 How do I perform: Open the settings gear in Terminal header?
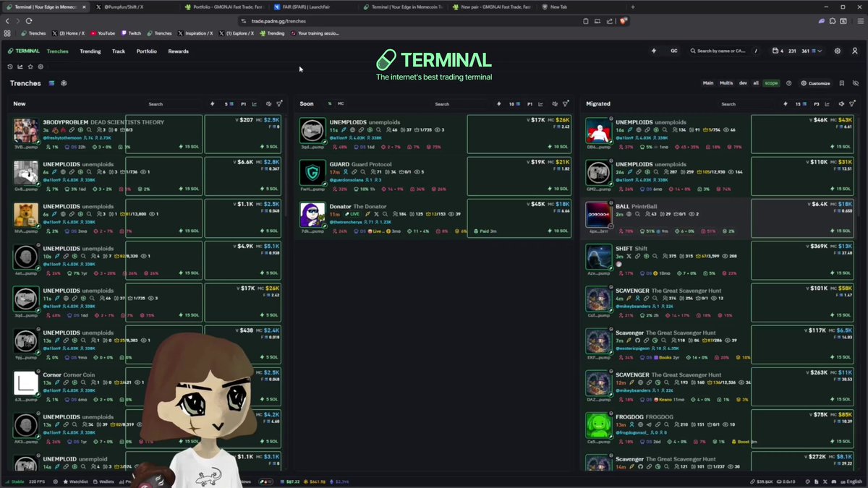tap(838, 51)
